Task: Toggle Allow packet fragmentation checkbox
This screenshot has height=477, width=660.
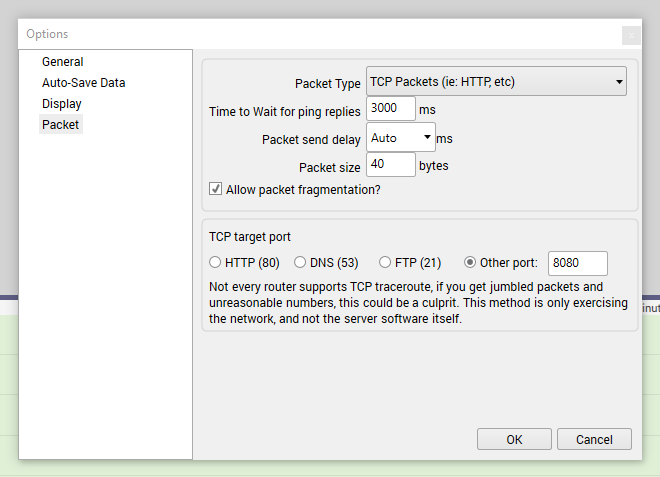Action: pos(215,189)
